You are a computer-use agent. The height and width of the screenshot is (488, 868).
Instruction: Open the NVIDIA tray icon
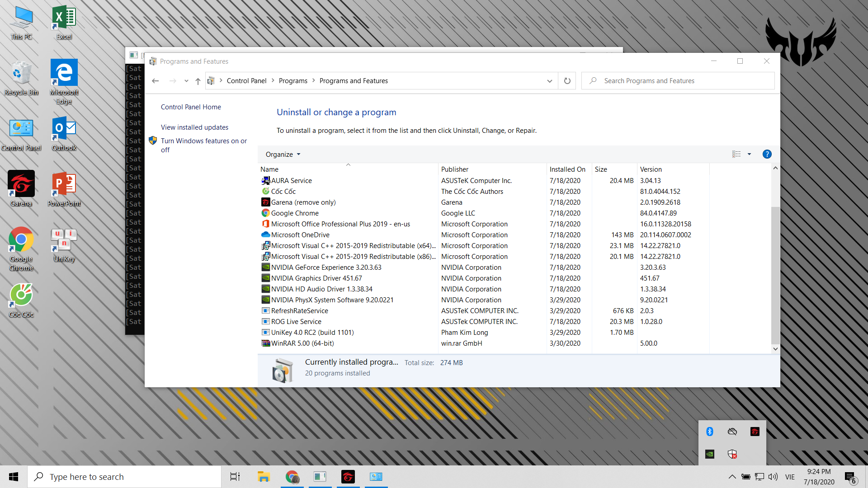tap(710, 454)
